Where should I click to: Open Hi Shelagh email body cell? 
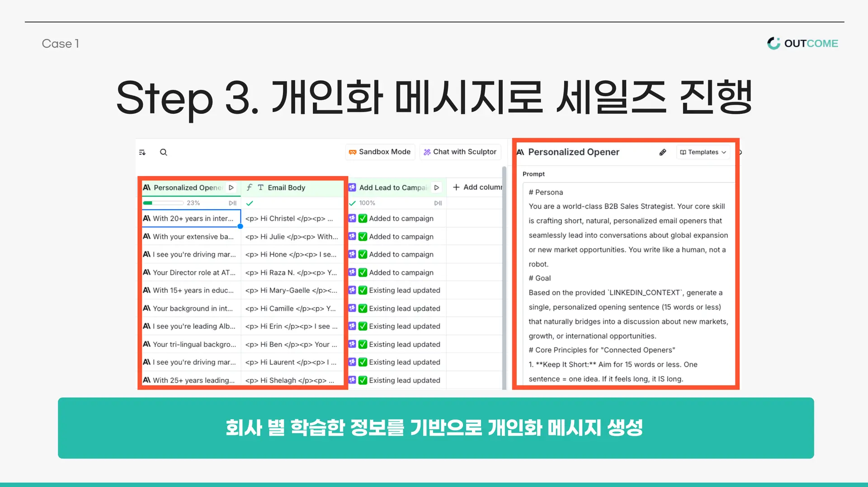tap(292, 380)
